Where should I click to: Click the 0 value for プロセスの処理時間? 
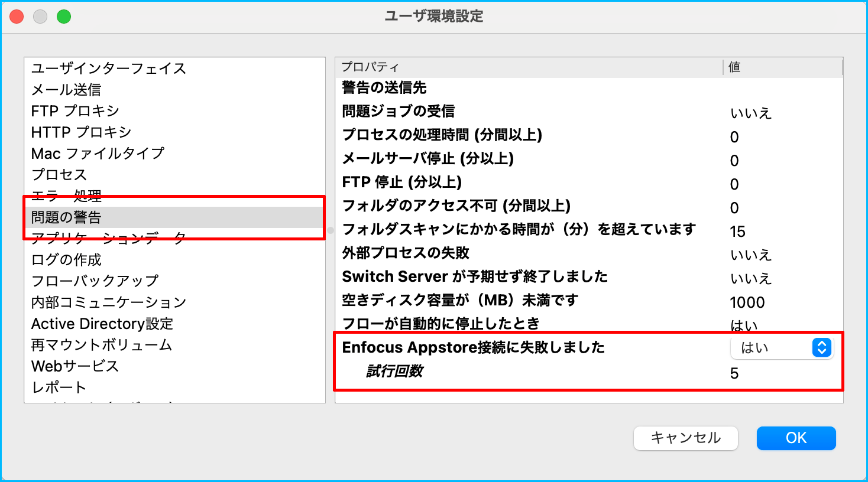click(x=734, y=137)
